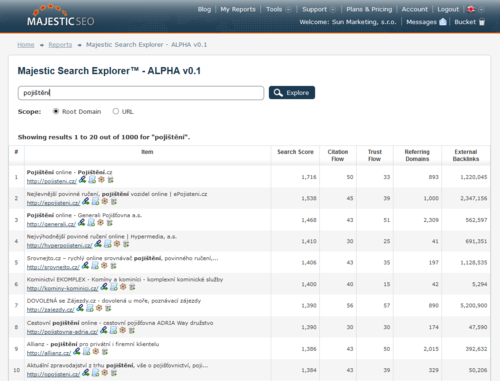Open My Reports in top menu
The width and height of the screenshot is (500, 381).
click(x=238, y=9)
